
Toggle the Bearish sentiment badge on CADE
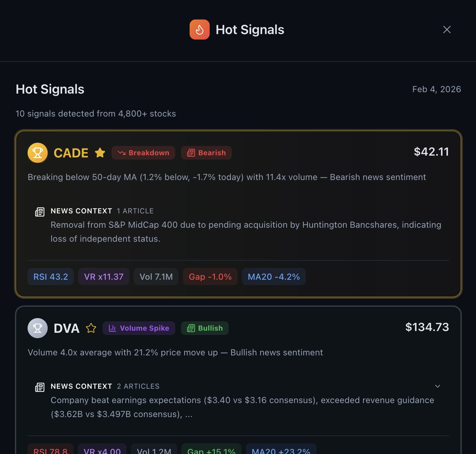pos(206,152)
